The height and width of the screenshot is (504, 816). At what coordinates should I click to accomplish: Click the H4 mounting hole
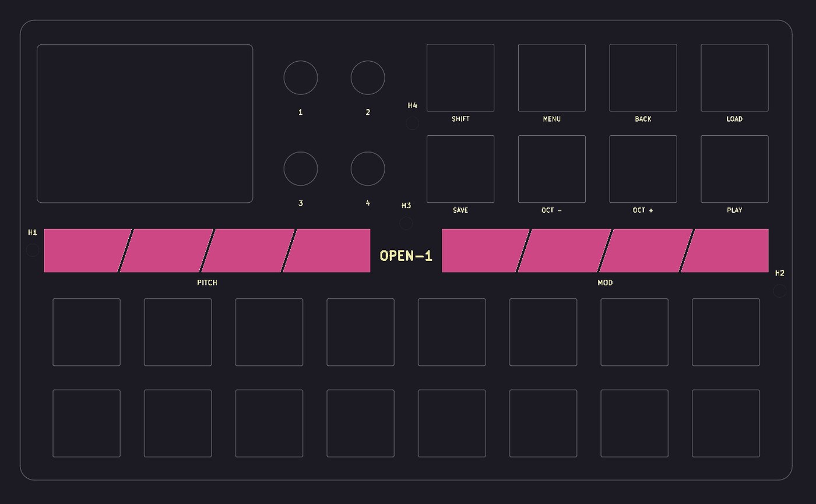tap(413, 124)
